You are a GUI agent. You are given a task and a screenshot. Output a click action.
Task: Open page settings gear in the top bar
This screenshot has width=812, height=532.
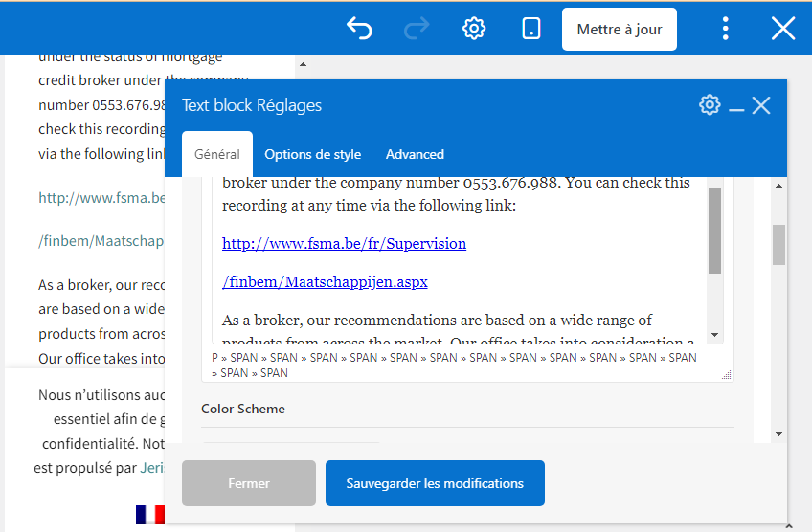coord(474,29)
